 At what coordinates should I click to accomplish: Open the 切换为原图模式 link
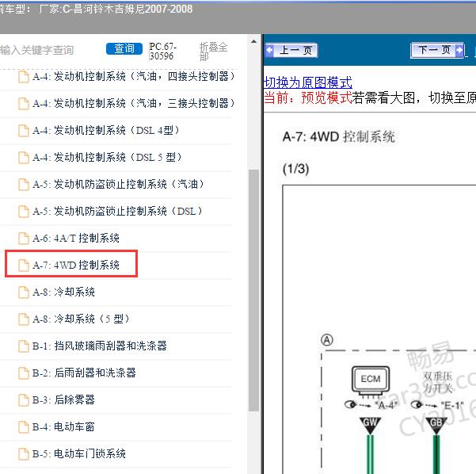308,82
